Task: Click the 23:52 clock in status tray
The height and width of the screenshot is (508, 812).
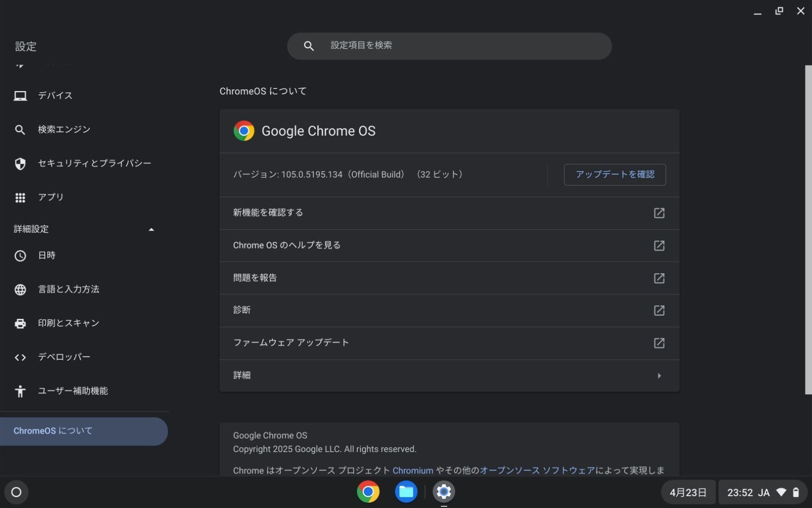Action: click(x=740, y=492)
